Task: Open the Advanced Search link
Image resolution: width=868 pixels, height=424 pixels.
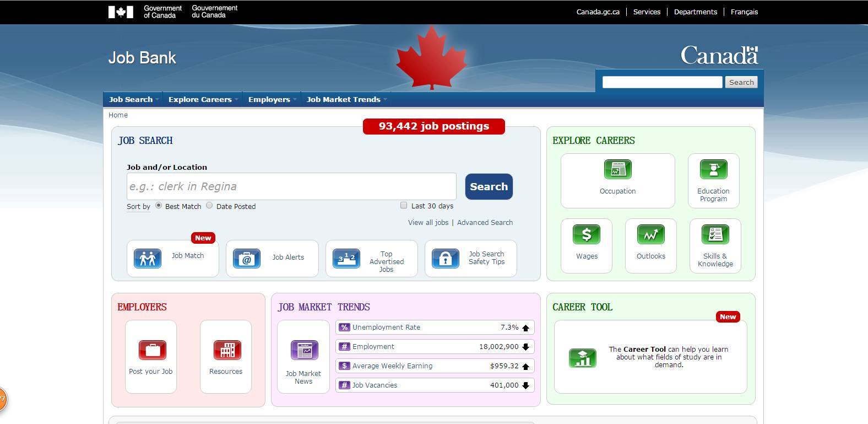Action: pyautogui.click(x=485, y=222)
